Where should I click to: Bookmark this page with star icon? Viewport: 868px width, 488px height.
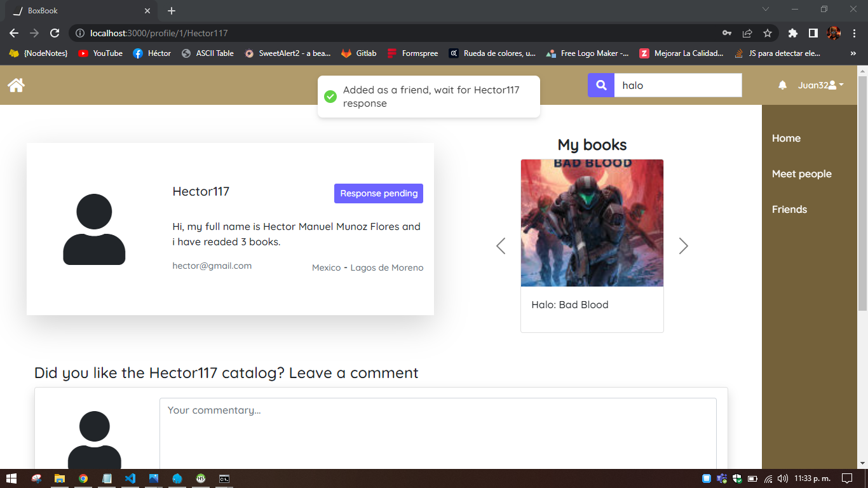pyautogui.click(x=768, y=33)
